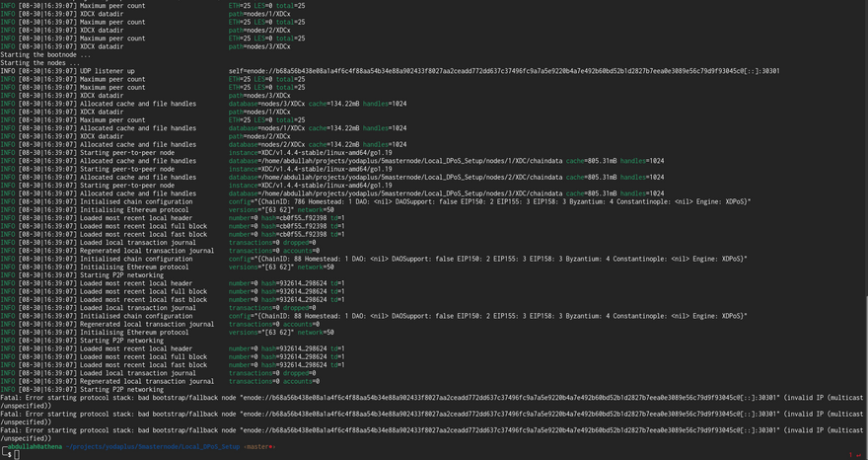
Task: Click the first "Regenerated local transaction journal" message
Action: coord(147,251)
